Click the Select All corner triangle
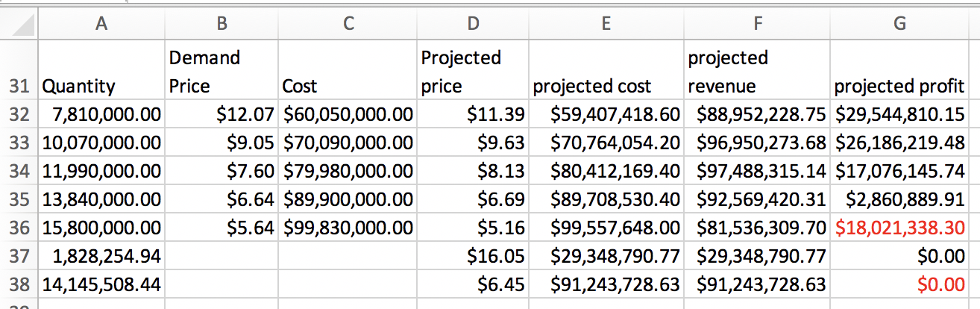This screenshot has width=980, height=309. [19, 25]
